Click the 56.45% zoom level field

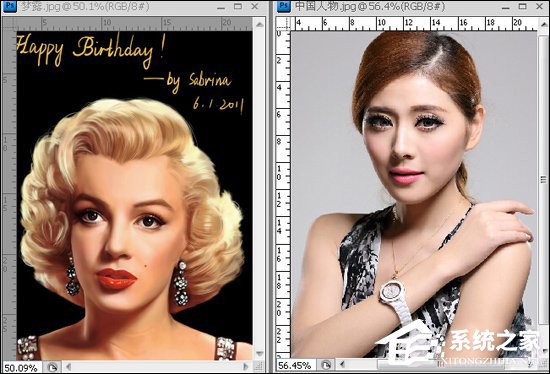click(x=295, y=366)
